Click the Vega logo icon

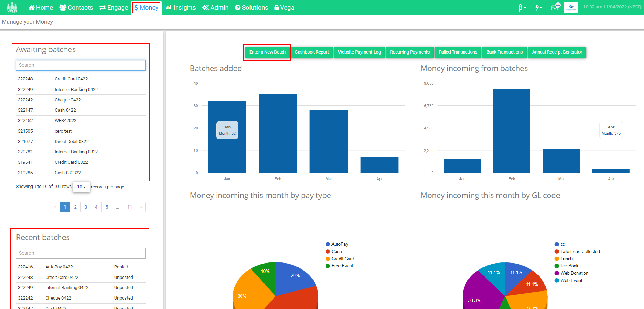tap(12, 7)
